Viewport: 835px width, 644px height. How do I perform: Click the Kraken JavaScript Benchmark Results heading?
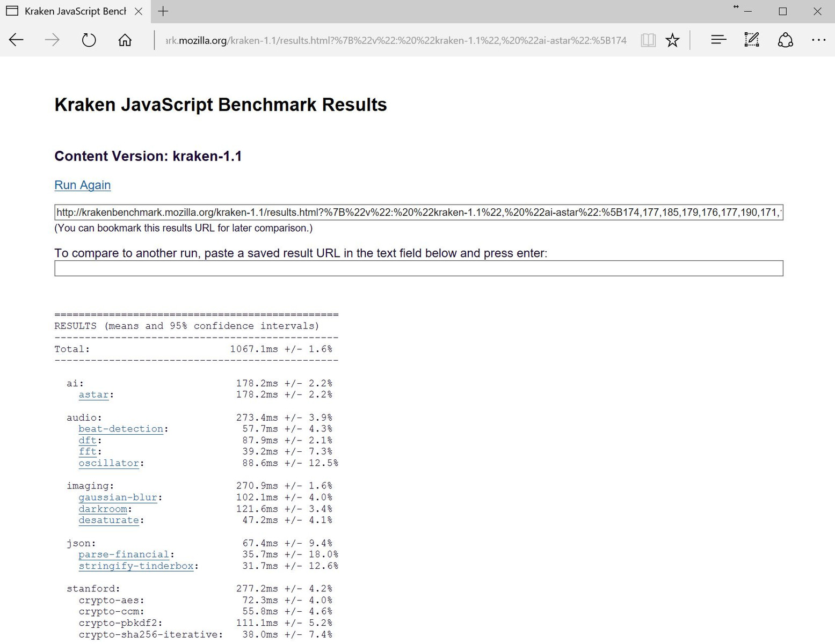point(221,105)
